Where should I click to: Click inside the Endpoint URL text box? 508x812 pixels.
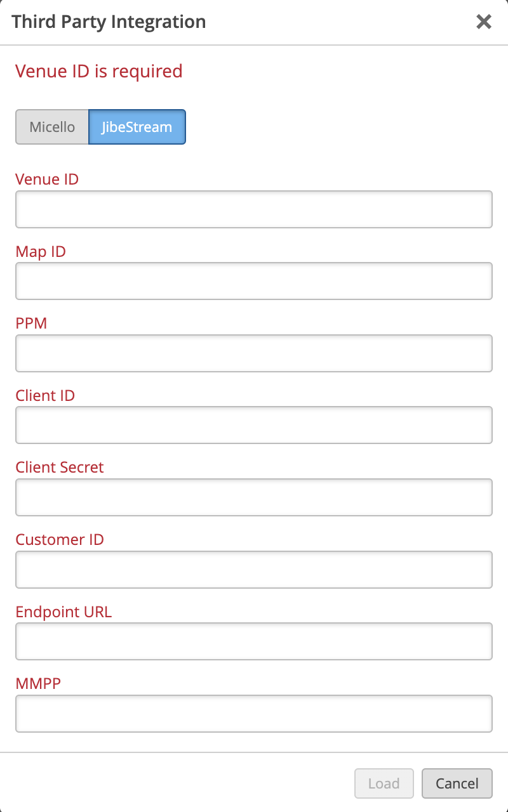254,641
